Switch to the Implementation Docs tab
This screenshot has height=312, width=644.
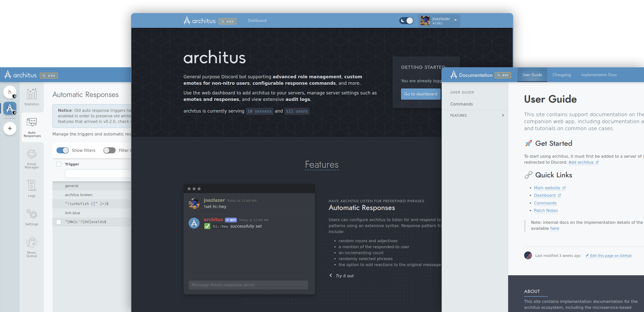click(599, 75)
